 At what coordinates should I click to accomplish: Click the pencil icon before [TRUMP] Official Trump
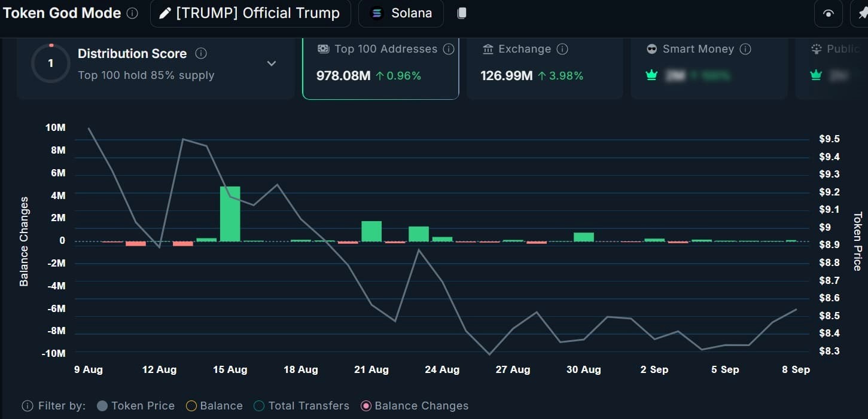pyautogui.click(x=165, y=13)
